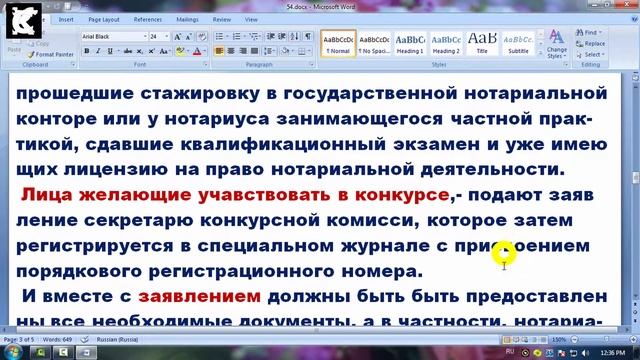
Task: Open the Font name dropdown Arial Black
Action: tap(145, 37)
